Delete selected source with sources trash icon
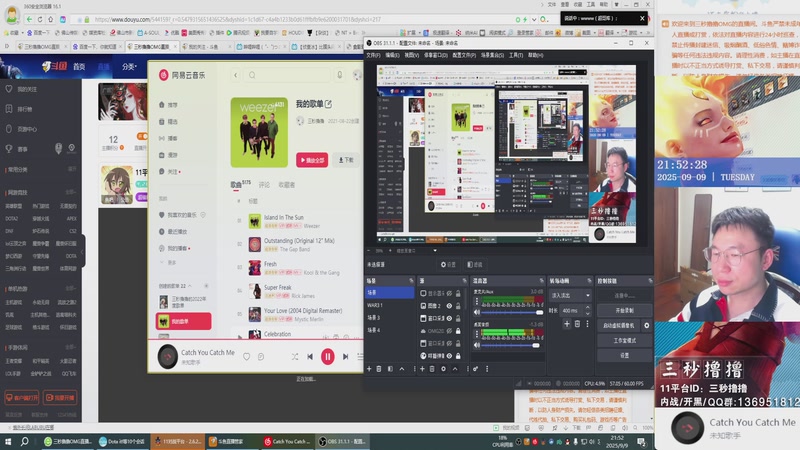Screen dimensions: 800x450 tap(432, 369)
